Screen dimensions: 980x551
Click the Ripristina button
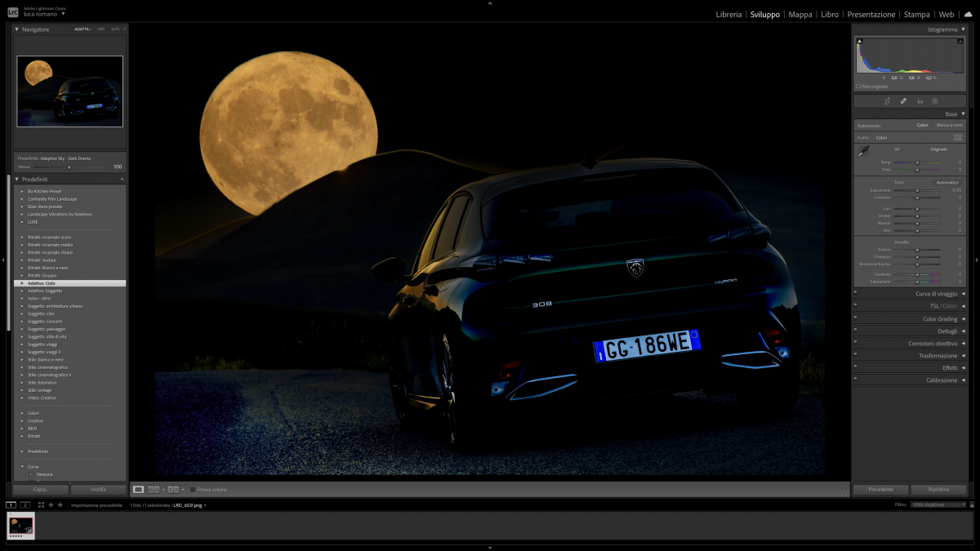point(938,490)
